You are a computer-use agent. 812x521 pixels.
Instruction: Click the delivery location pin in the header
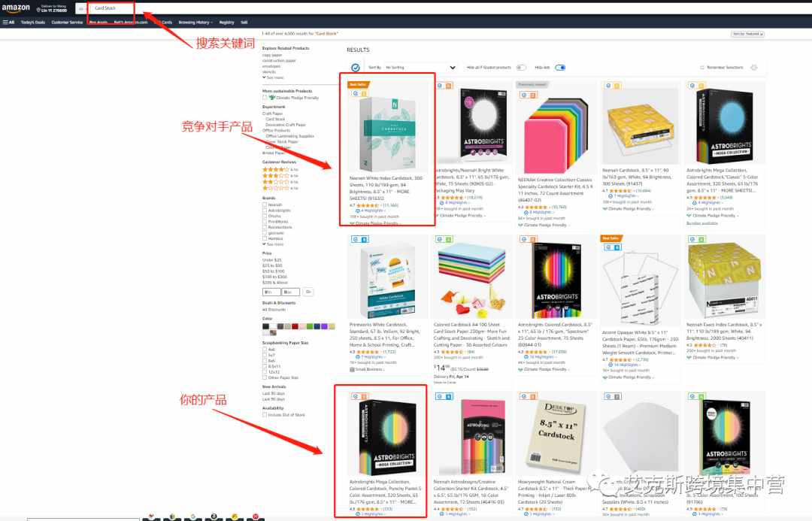pos(38,10)
